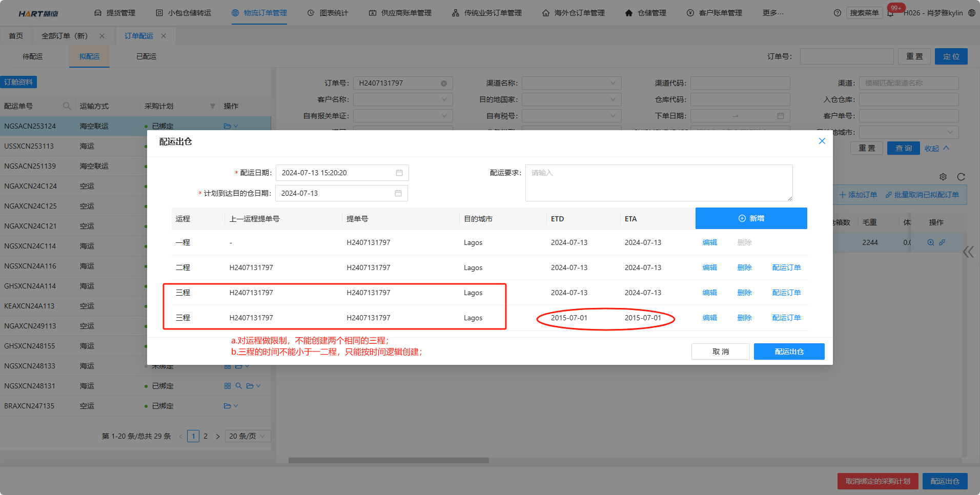Click the search icon in 配运单号 column

[x=67, y=106]
